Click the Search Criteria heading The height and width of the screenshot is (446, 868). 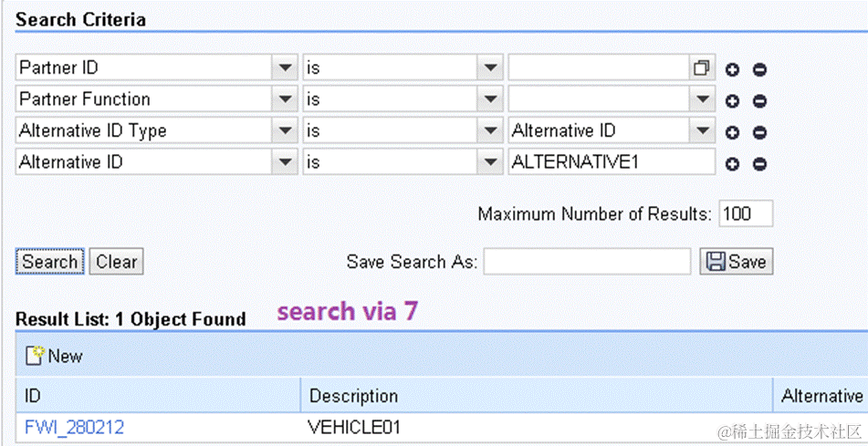tap(80, 20)
